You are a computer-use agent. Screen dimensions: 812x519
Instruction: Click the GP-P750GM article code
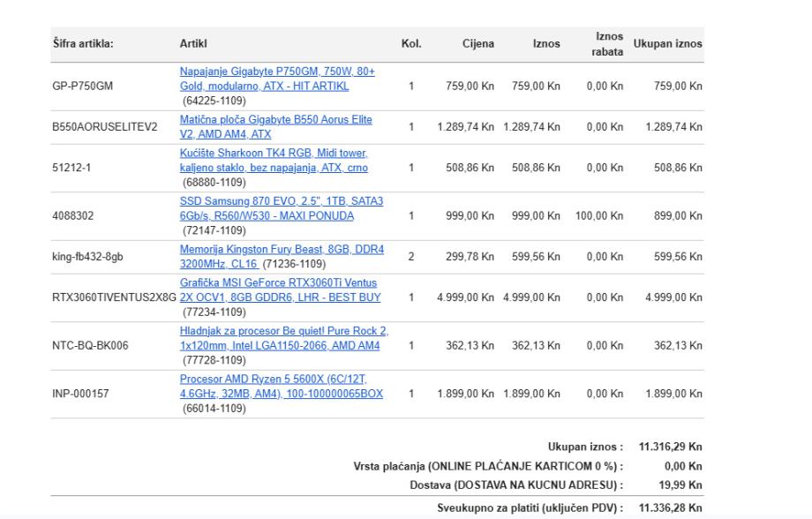[x=82, y=88]
